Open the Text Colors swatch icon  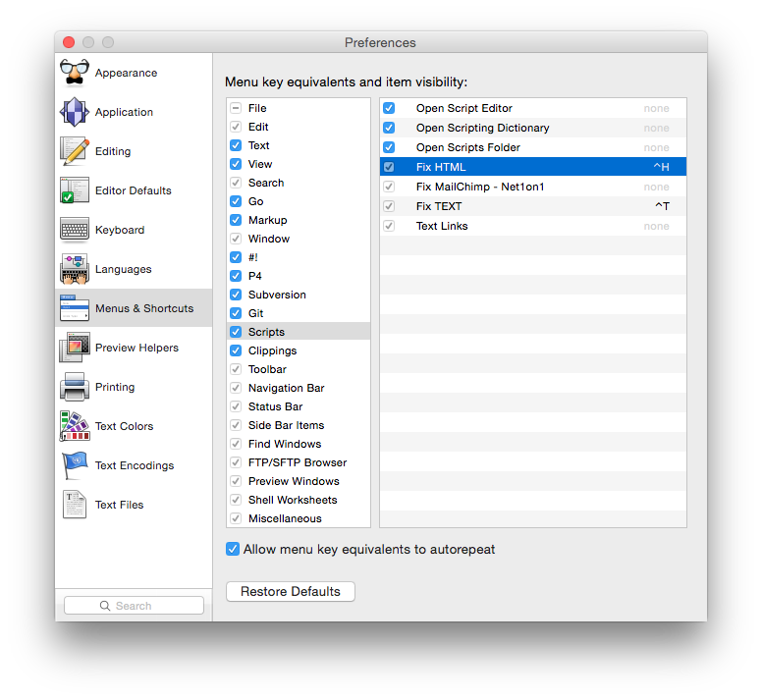click(x=75, y=426)
